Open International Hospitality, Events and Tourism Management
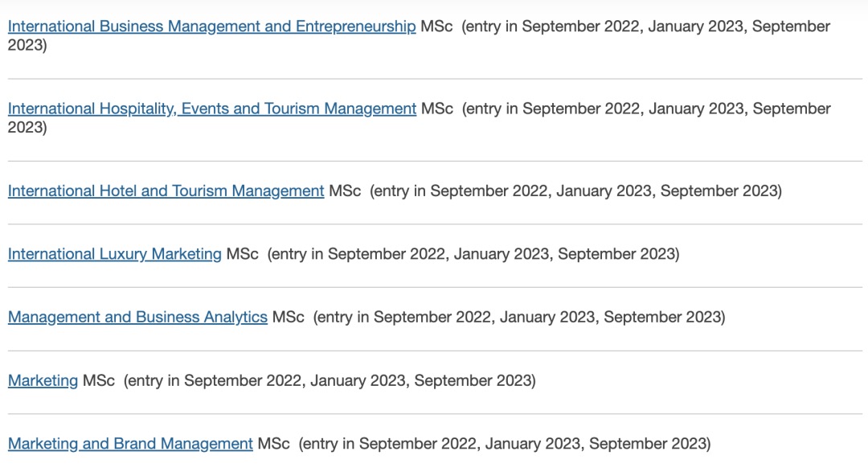Screen dimensions: 868x476 point(212,109)
